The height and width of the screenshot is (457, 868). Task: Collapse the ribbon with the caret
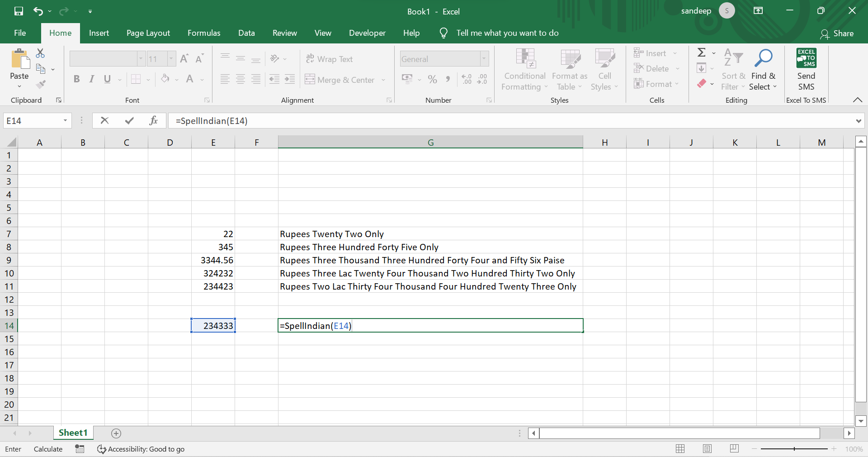coord(857,100)
